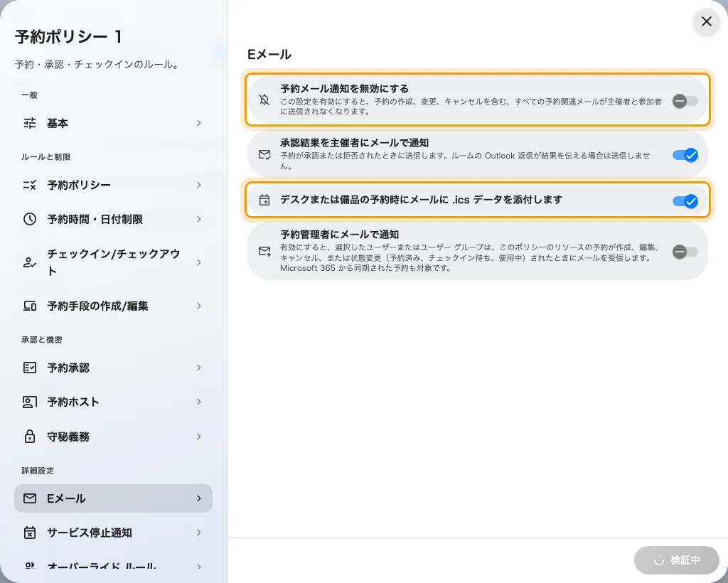Click the checklist icon beside 予約ポリシー
The width and height of the screenshot is (728, 583).
point(30,185)
